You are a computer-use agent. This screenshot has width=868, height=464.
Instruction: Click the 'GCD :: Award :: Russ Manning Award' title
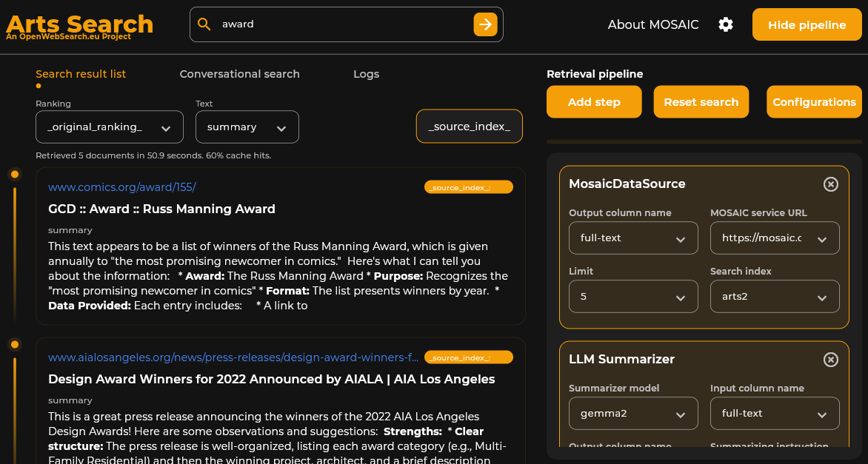(161, 209)
